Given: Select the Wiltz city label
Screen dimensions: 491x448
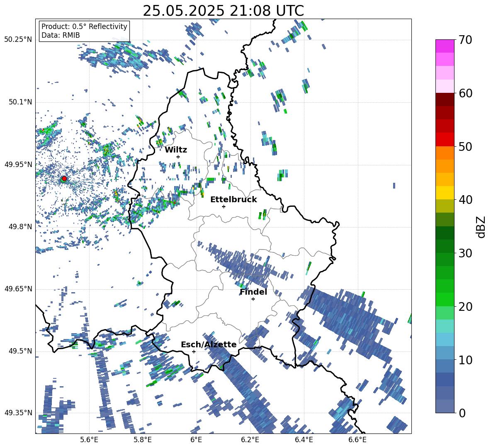Looking at the screenshot, I should [x=176, y=150].
